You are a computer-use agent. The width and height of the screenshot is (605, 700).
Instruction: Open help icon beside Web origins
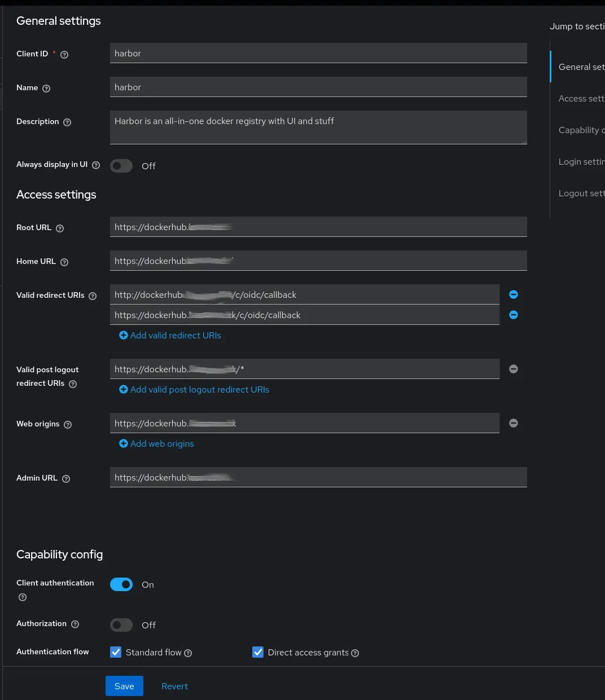[x=68, y=425]
